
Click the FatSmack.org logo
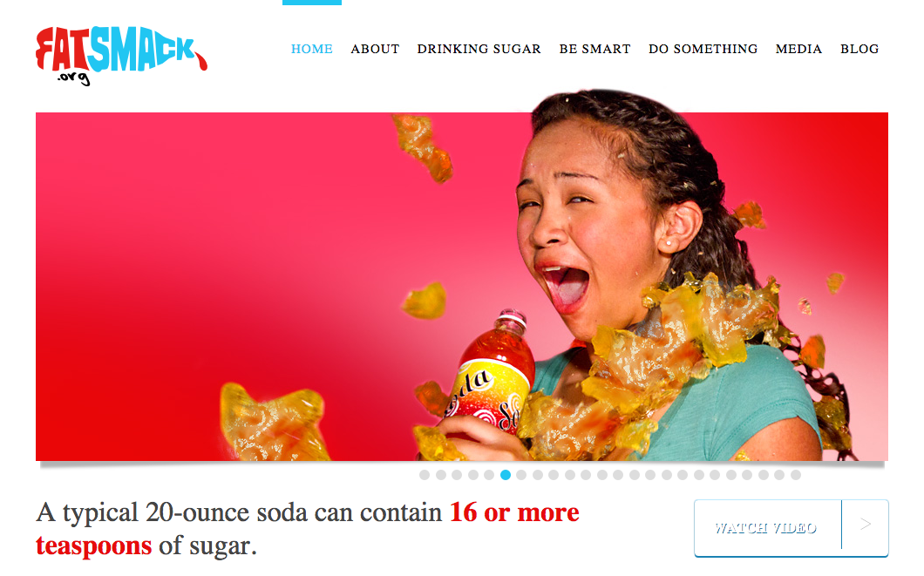(121, 56)
